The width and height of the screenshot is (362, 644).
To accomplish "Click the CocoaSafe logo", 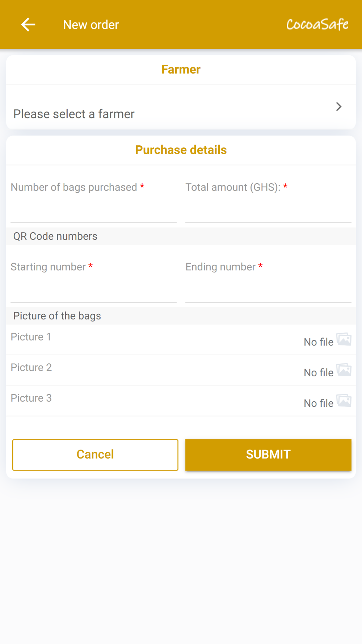I will [x=317, y=25].
